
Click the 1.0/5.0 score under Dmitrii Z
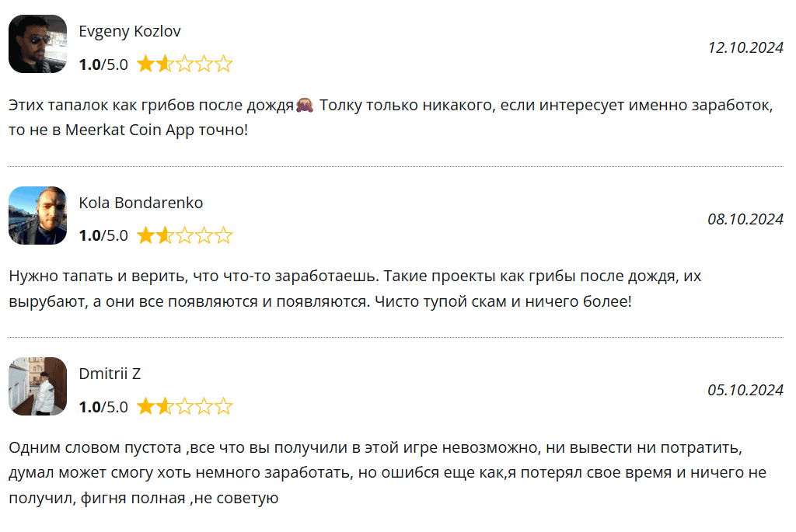[x=103, y=406]
